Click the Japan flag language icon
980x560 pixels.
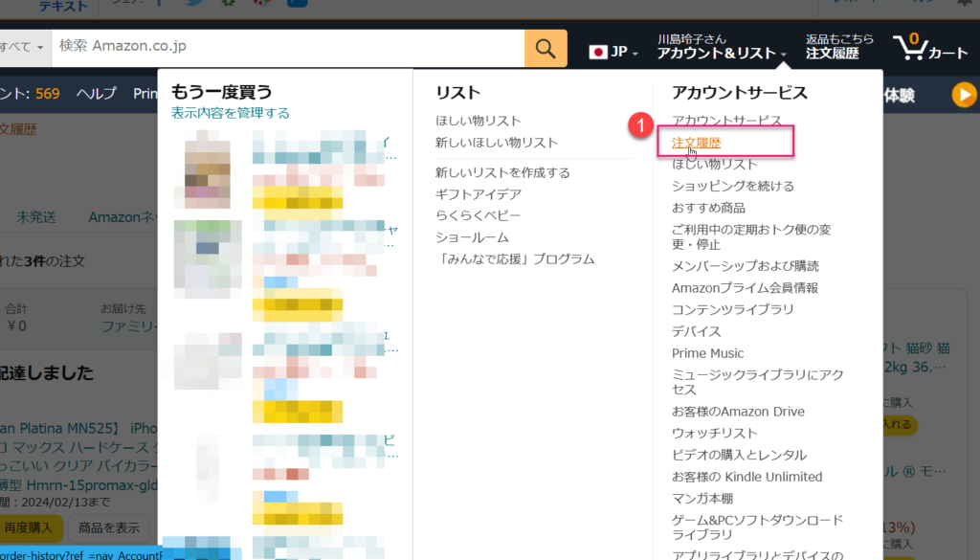click(x=600, y=53)
